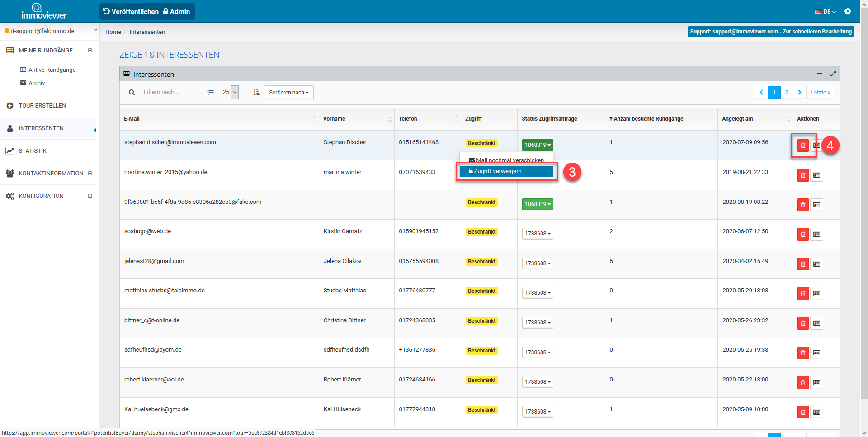Click the settings gear icon in header
Viewport: 868px width, 437px height.
point(848,11)
